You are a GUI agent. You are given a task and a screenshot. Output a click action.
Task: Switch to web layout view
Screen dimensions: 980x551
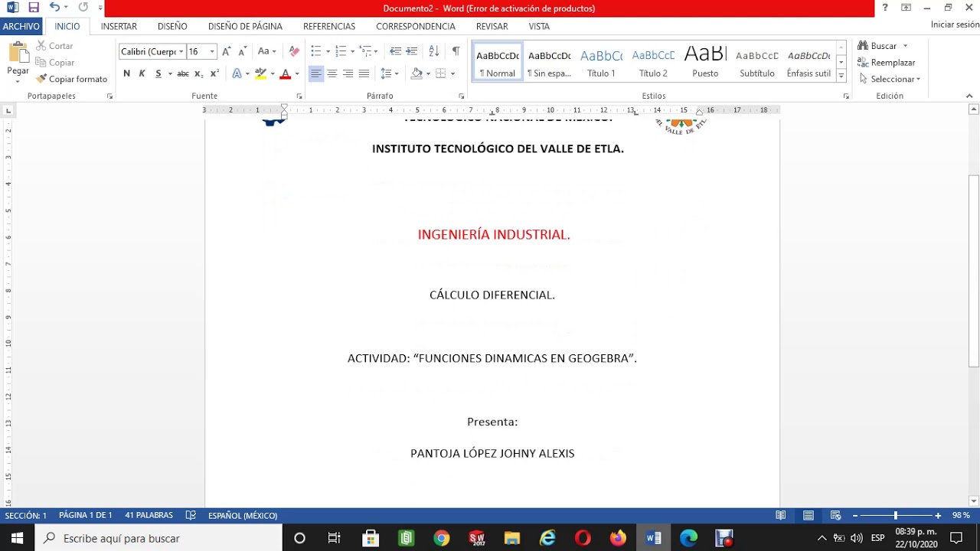[x=835, y=516]
